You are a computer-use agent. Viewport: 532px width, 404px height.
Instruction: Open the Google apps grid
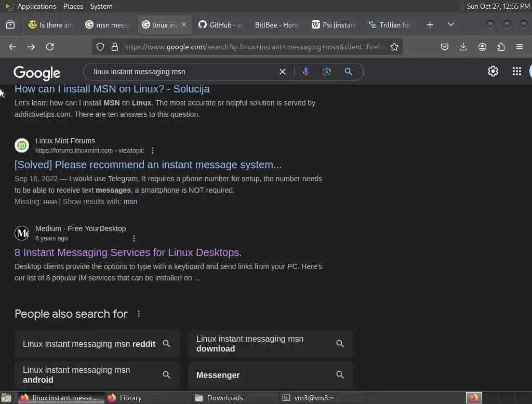(517, 71)
